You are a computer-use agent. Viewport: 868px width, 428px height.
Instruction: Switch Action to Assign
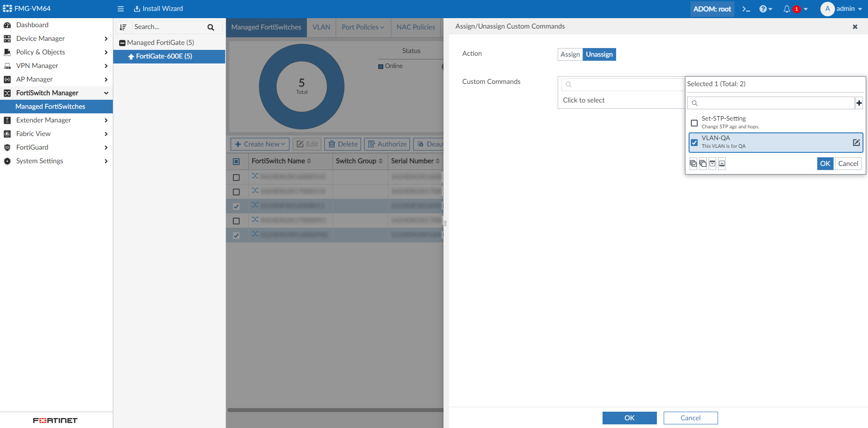coord(570,54)
